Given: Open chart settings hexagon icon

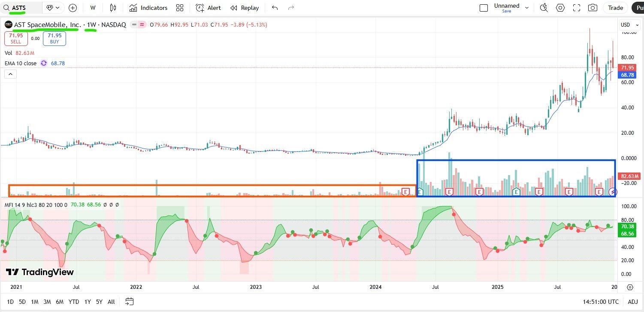Looking at the screenshot, I should (560, 8).
